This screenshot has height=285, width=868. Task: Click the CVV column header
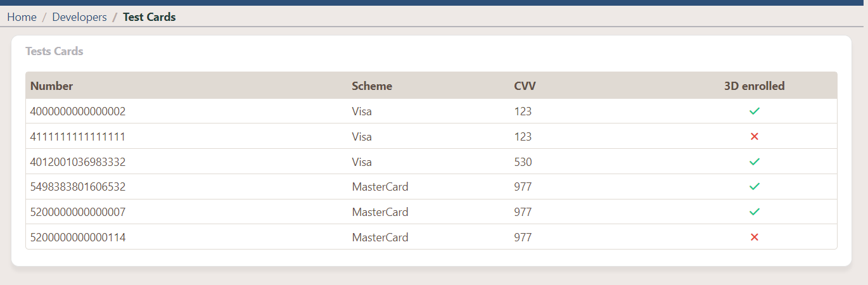pyautogui.click(x=525, y=86)
